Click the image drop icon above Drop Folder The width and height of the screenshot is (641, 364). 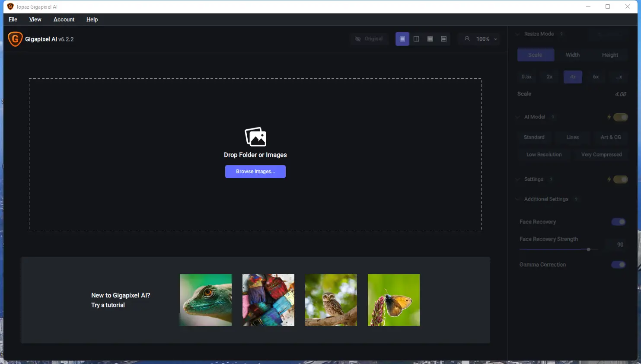255,137
